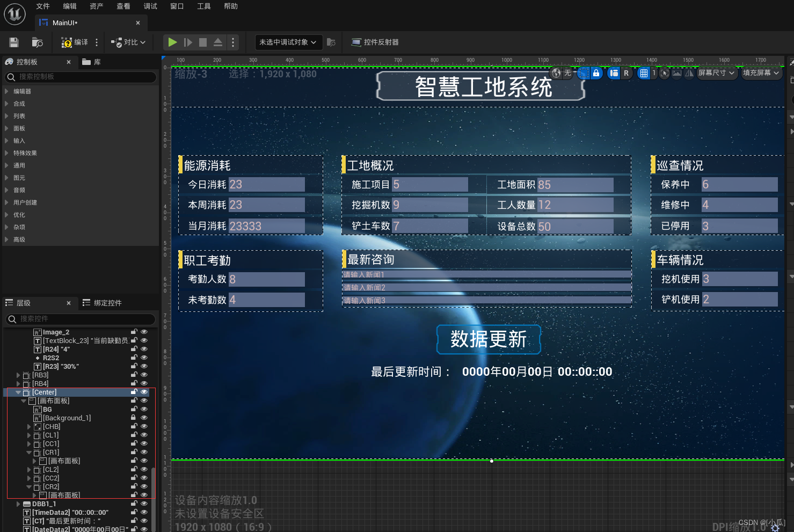Image resolution: width=794 pixels, height=532 pixels.
Task: Click the Unreal Engine logo icon
Action: tap(14, 14)
